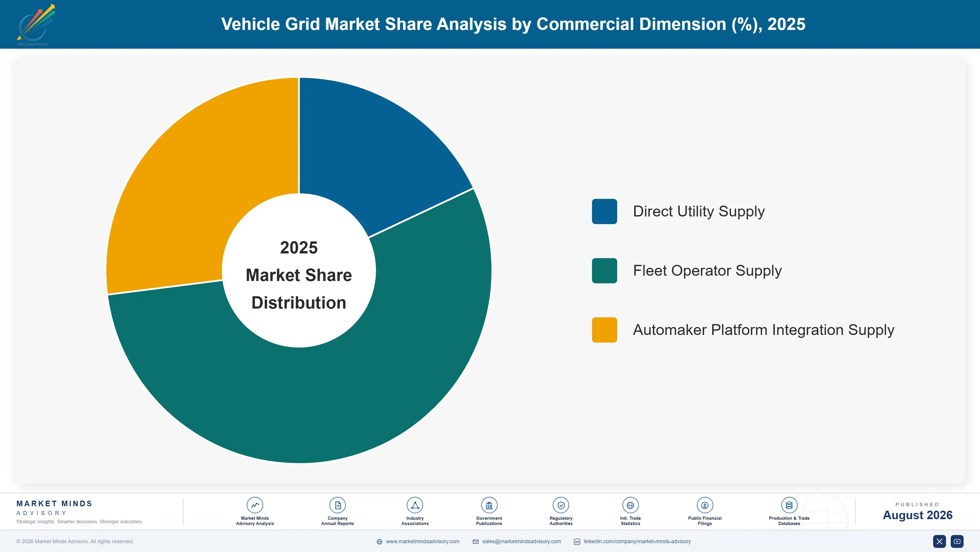
Task: Click the Government Publications building icon
Action: click(x=489, y=505)
